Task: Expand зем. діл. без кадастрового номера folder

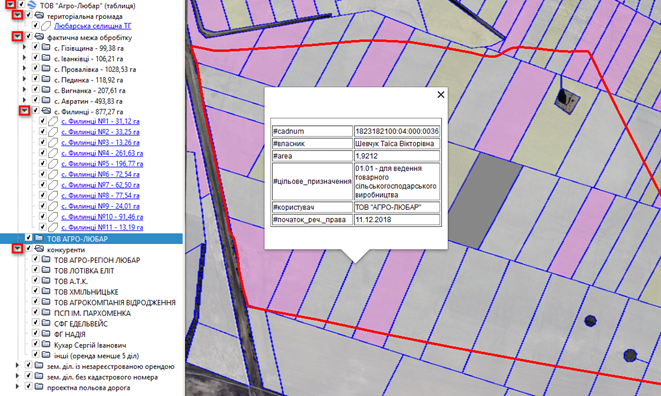Action: click(x=17, y=376)
